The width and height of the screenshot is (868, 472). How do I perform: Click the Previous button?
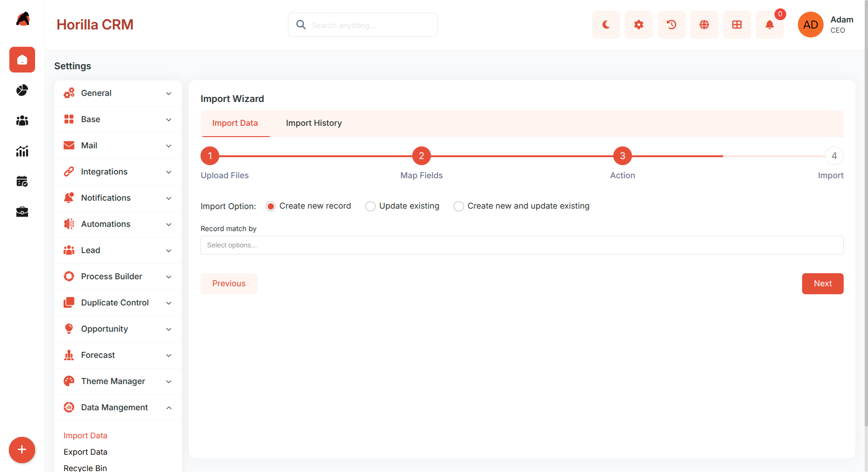coord(229,283)
